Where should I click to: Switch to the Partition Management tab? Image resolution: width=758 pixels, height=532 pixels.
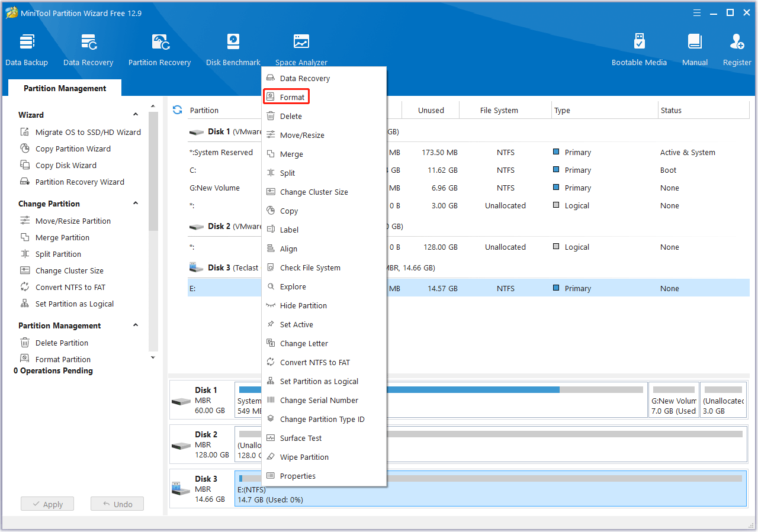coord(65,88)
